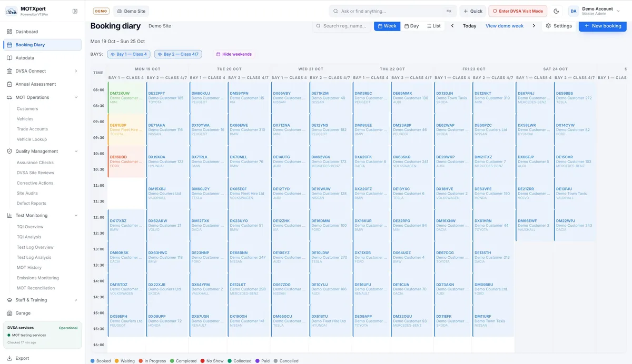
Task: Open waiting booking DE81UBP
Action: [126, 129]
